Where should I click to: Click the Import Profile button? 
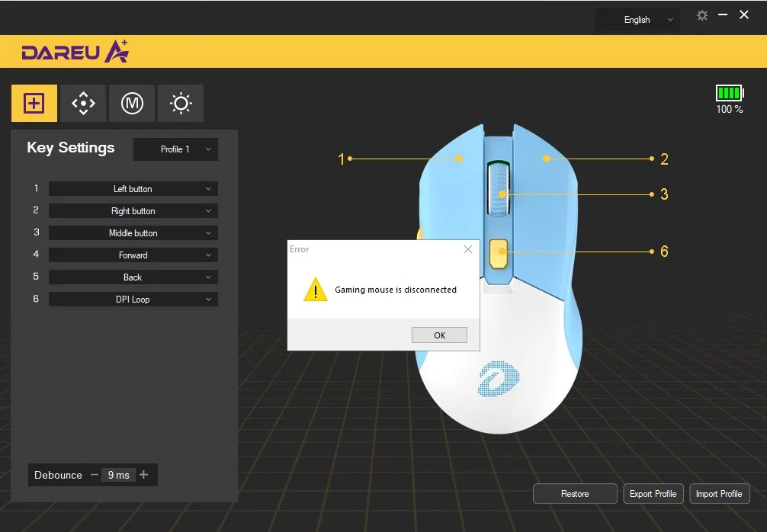(x=719, y=494)
